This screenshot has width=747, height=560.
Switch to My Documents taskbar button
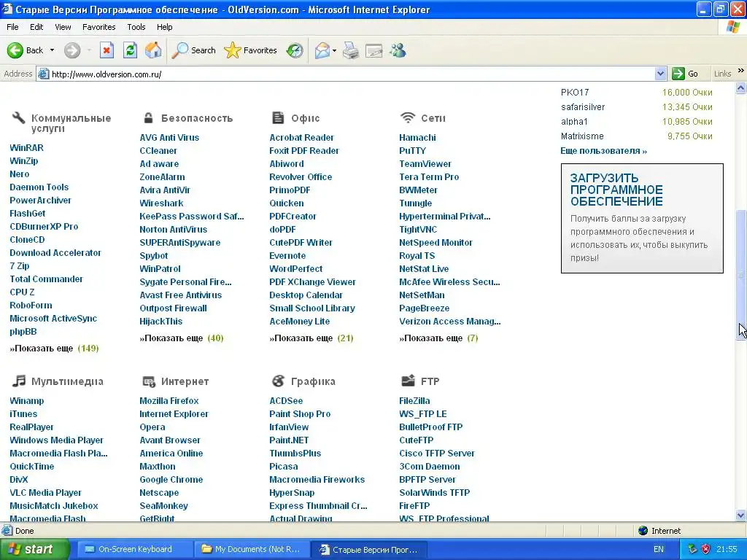pyautogui.click(x=251, y=549)
